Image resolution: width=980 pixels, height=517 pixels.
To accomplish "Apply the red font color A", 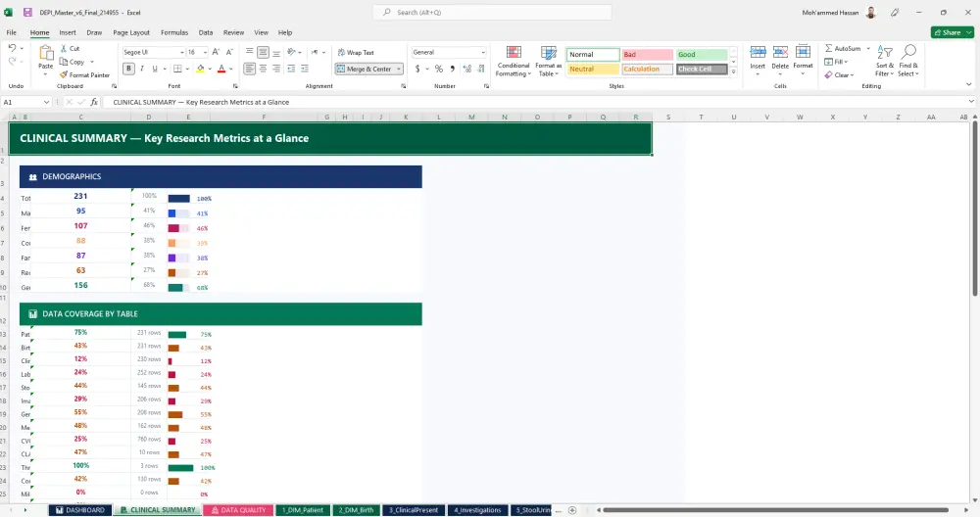I will click(221, 69).
